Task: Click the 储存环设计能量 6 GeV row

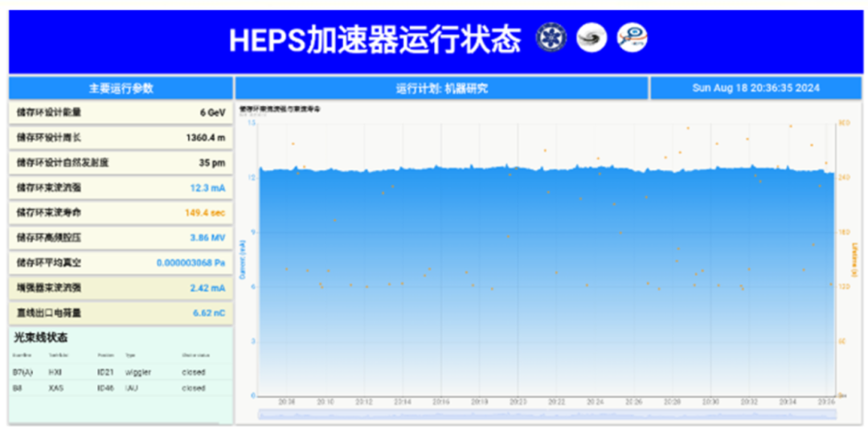Action: pos(121,113)
